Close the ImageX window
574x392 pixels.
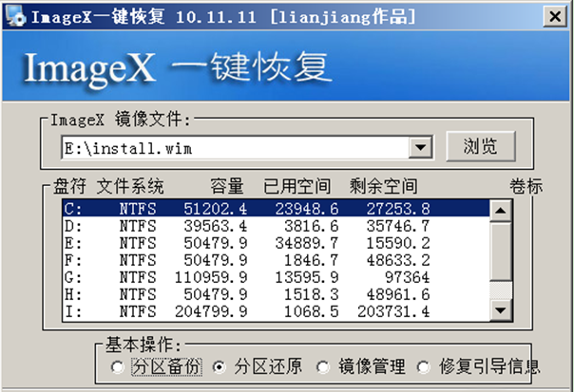555,16
